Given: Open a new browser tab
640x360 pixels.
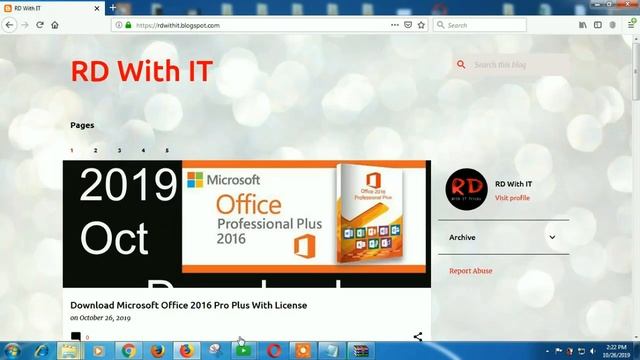Looking at the screenshot, I should pyautogui.click(x=113, y=8).
